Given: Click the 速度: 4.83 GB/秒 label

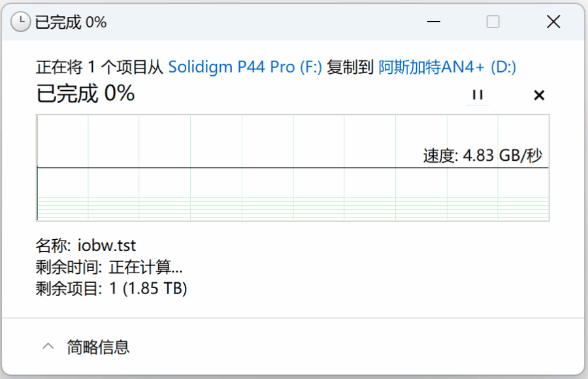Looking at the screenshot, I should [x=482, y=156].
